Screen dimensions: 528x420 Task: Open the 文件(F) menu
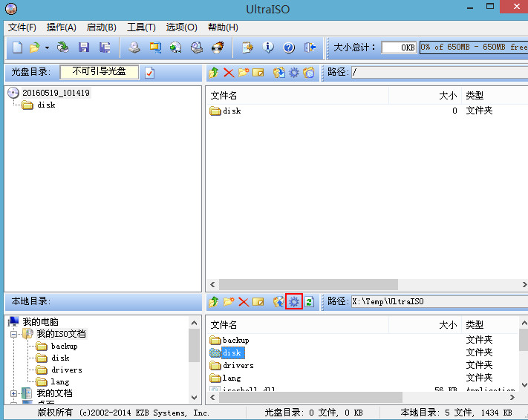[22, 27]
